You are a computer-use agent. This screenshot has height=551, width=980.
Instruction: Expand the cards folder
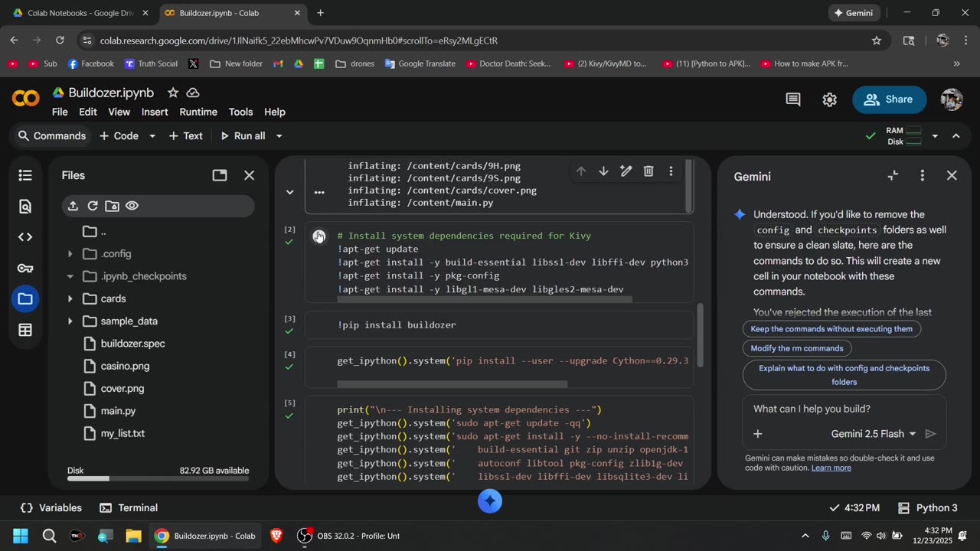coord(70,298)
